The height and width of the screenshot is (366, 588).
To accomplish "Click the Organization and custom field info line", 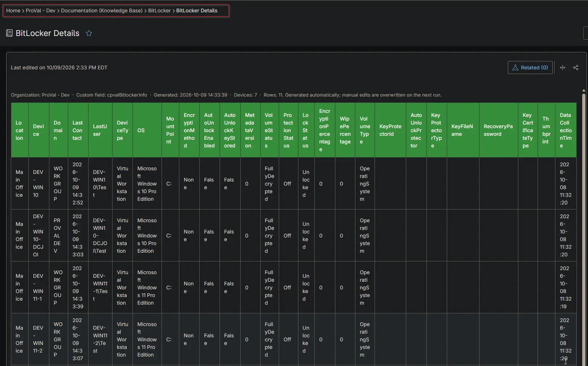I will [x=226, y=95].
